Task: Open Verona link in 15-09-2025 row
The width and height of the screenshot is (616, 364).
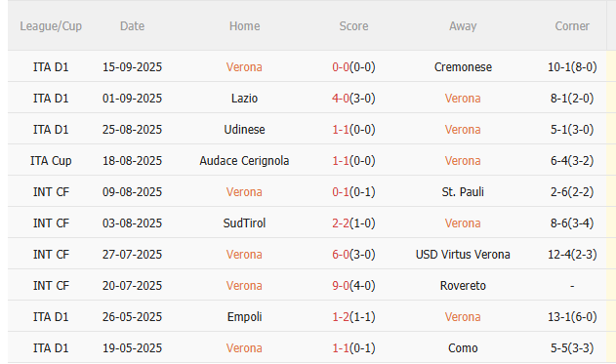Action: click(244, 67)
